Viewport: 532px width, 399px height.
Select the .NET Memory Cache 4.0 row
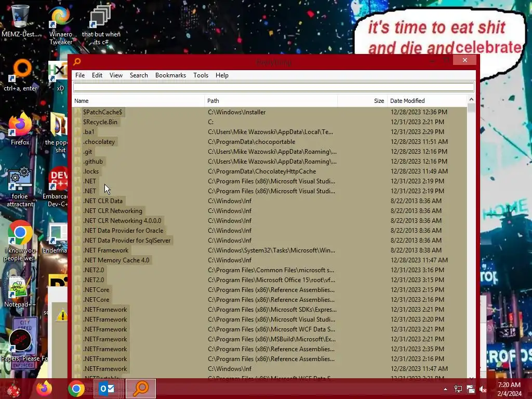coord(270,260)
